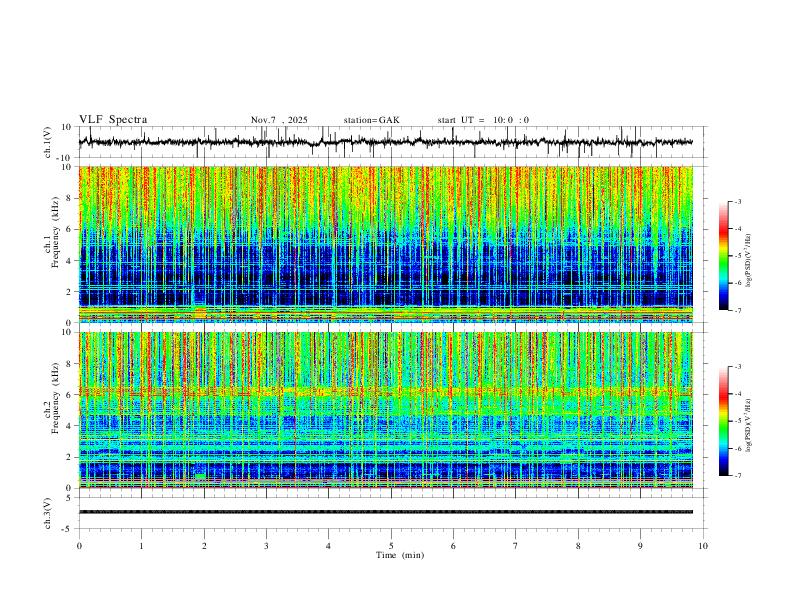Image resolution: width=792 pixels, height=612 pixels.
Task: Click inside the ch.2 spectrogram panel
Action: [x=386, y=410]
